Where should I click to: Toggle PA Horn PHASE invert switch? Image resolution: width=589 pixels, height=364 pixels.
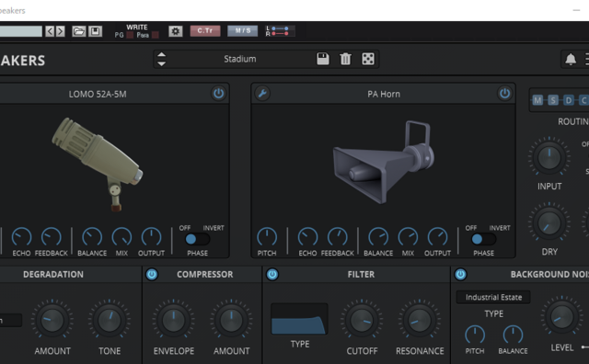point(483,239)
